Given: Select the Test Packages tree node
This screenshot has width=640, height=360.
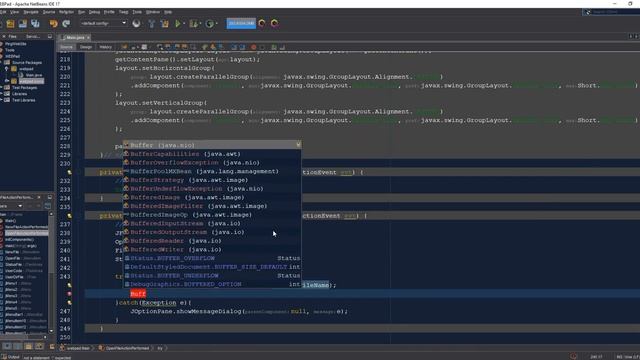Looking at the screenshot, I should click(24, 87).
